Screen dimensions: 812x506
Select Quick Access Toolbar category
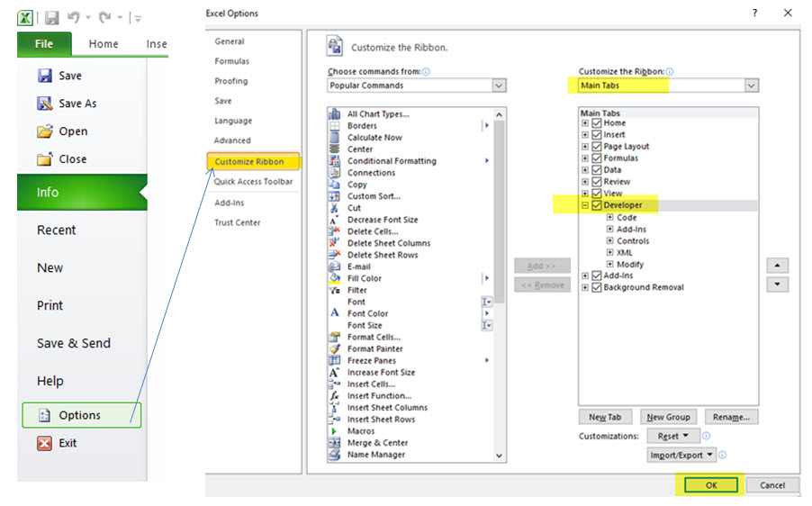point(253,181)
